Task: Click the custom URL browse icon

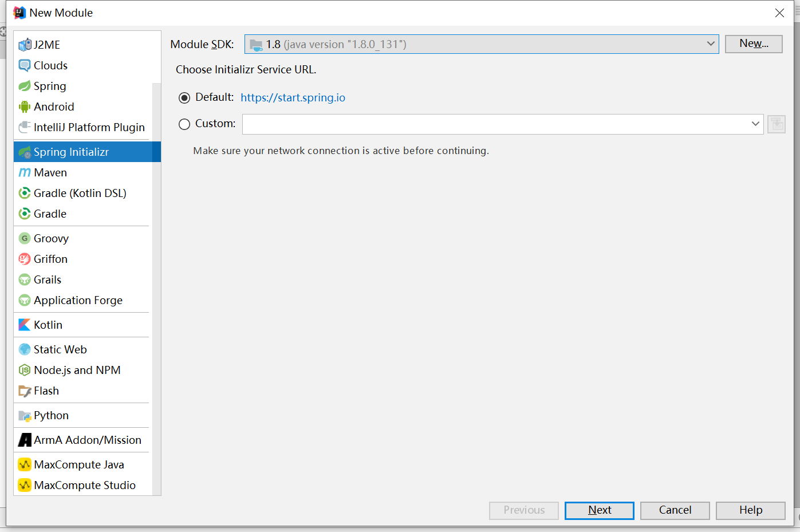Action: click(x=777, y=124)
